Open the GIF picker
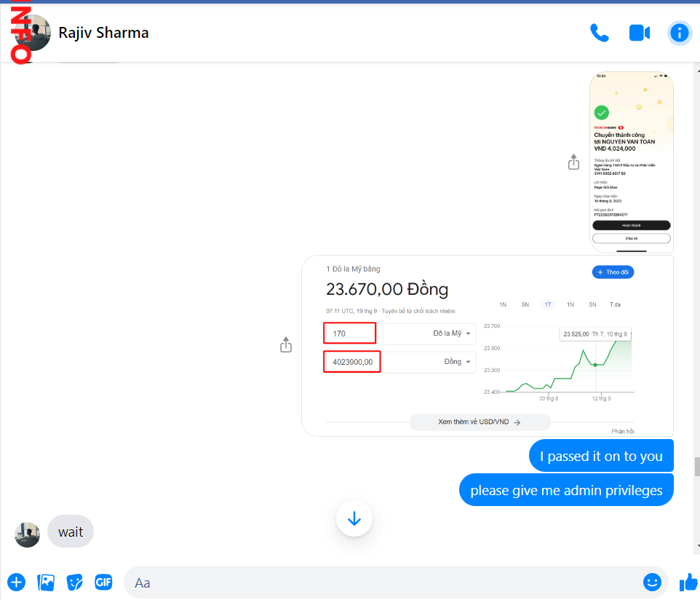The height and width of the screenshot is (600, 700). (103, 582)
